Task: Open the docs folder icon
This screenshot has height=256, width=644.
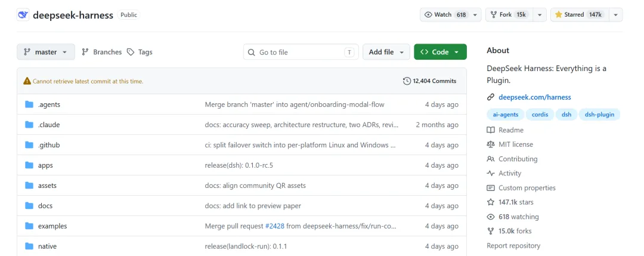Action: pos(29,205)
